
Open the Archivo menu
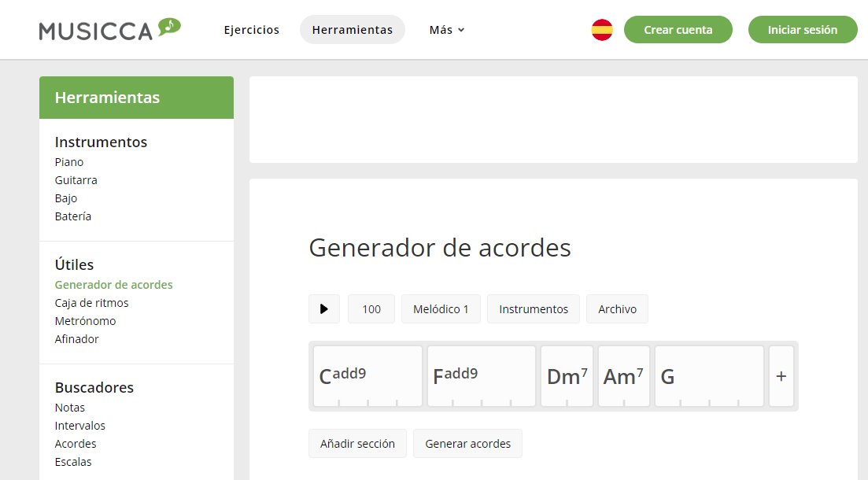pyautogui.click(x=617, y=308)
